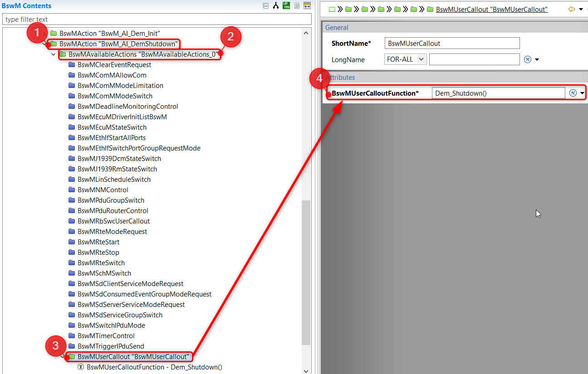Click the BswMEthIfSwitchPortGroupRequestMode folder icon
The image size is (588, 374).
tap(72, 148)
